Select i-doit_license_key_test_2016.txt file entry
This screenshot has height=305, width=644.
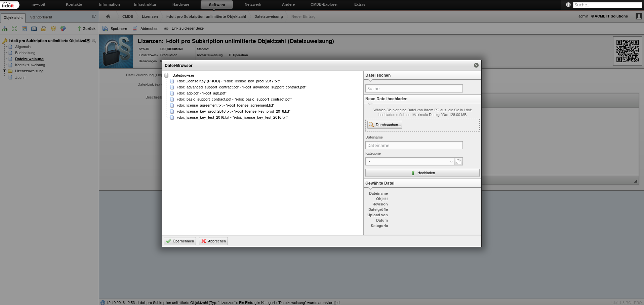tap(232, 117)
